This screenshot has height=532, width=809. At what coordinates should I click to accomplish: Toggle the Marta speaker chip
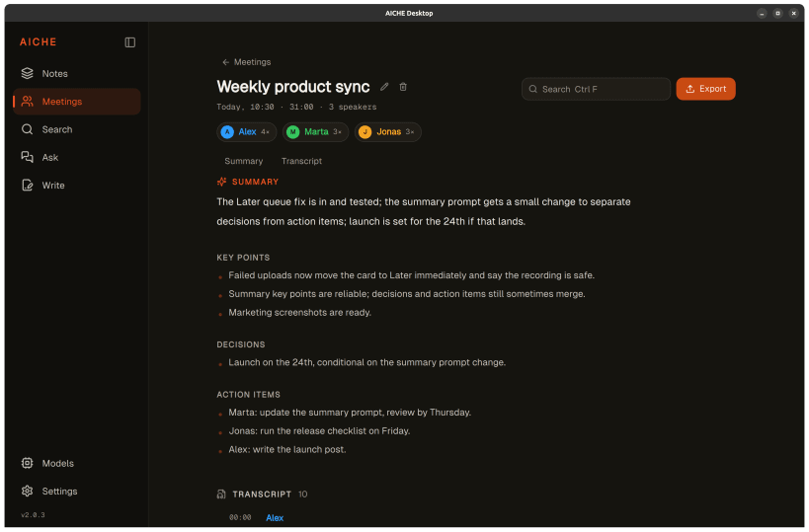click(x=315, y=132)
